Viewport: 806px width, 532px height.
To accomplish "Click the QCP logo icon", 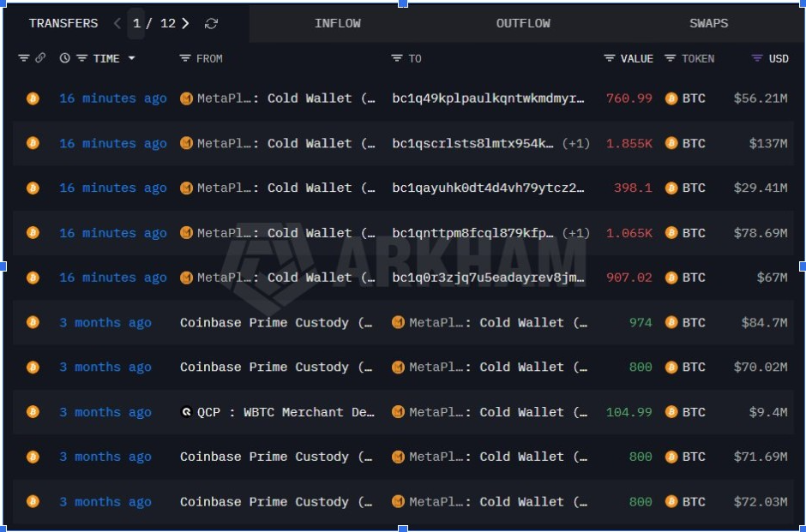I will pyautogui.click(x=186, y=412).
